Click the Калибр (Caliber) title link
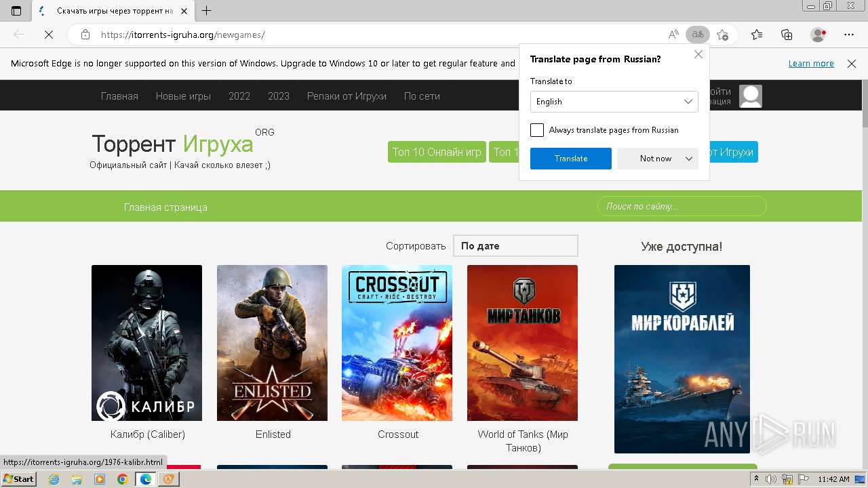 pos(148,434)
